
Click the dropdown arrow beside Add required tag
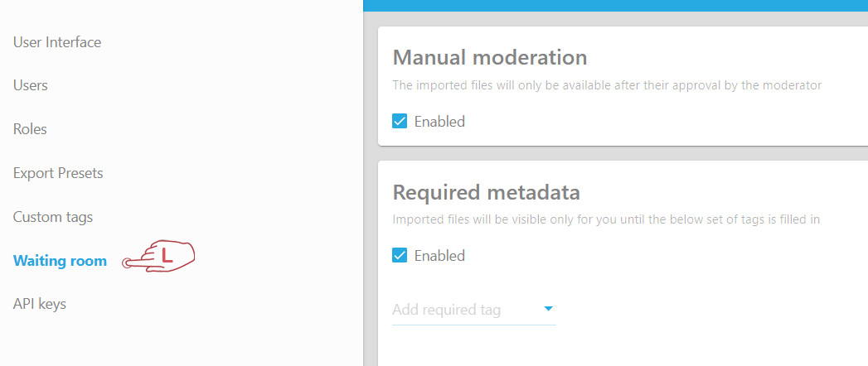(548, 309)
